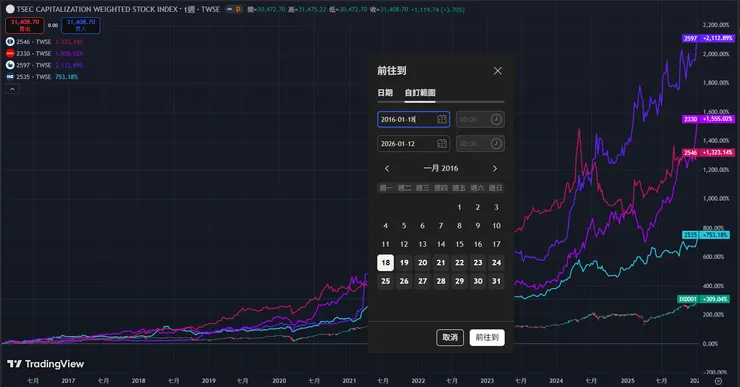Screen dimensions: 740x387
Task: Click the IX0001 +309.04% price label
Action: [704, 299]
